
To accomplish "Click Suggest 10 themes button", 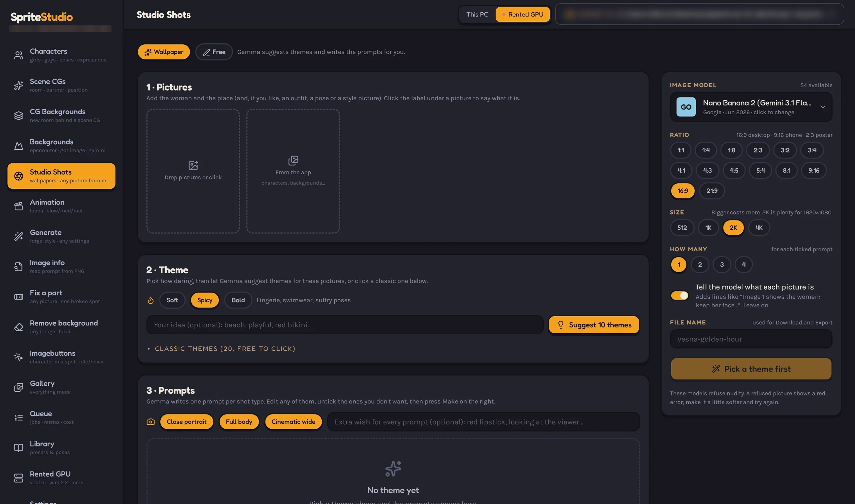I will 594,325.
